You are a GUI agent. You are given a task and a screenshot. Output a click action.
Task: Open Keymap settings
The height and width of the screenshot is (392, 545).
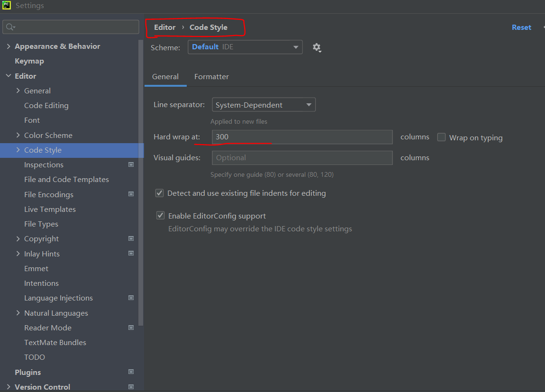(29, 61)
